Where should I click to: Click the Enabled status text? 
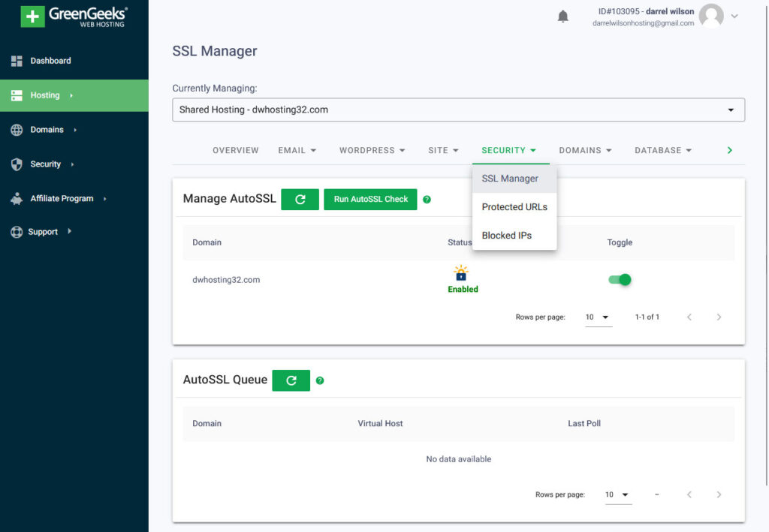[x=463, y=290]
